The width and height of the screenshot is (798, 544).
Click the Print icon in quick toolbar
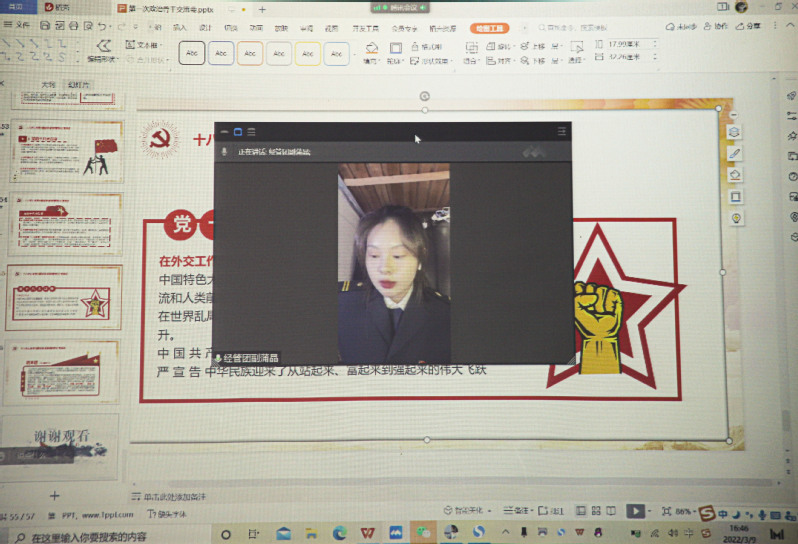click(74, 25)
